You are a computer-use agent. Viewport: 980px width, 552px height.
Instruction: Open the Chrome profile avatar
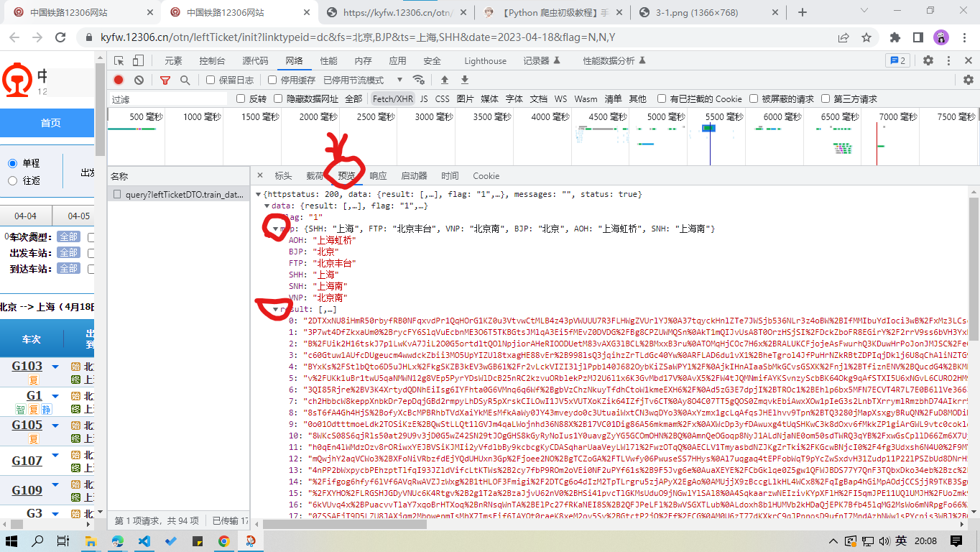pyautogui.click(x=940, y=37)
